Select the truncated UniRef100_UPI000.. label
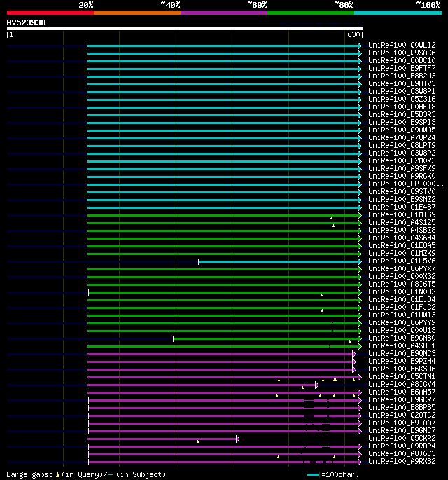Screen dimensions: 448x480 pos(406,184)
